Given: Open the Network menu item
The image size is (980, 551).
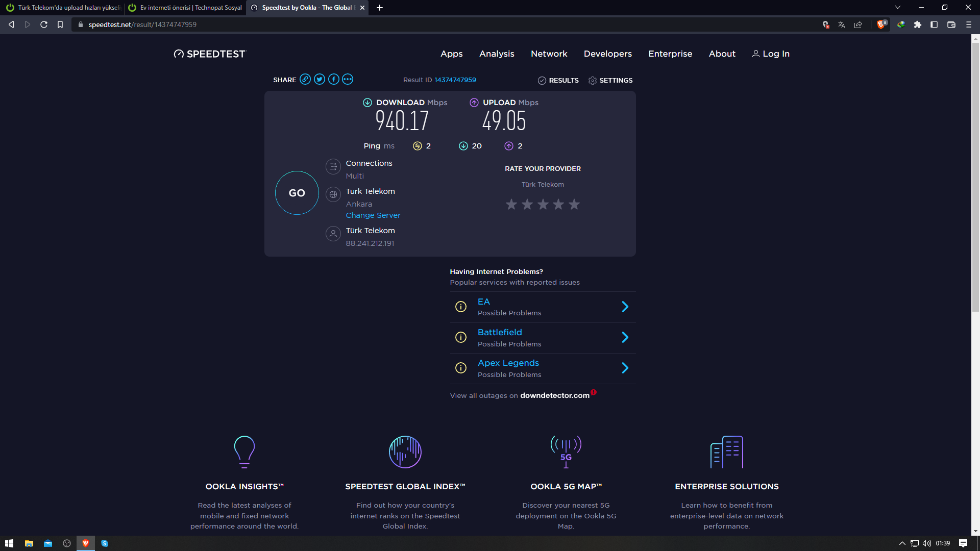Looking at the screenshot, I should coord(549,54).
